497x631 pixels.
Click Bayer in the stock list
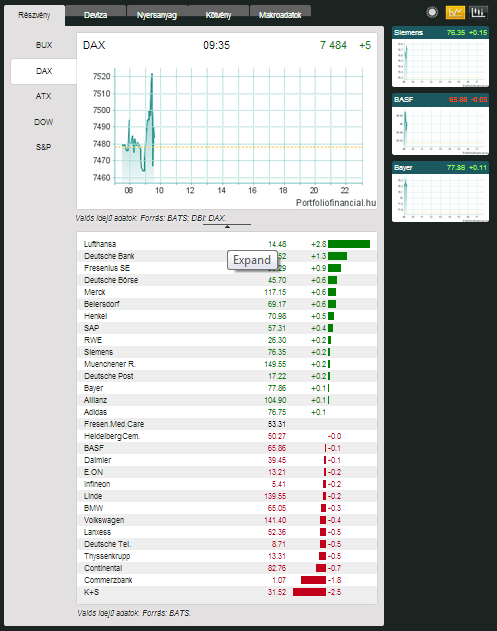click(227, 388)
